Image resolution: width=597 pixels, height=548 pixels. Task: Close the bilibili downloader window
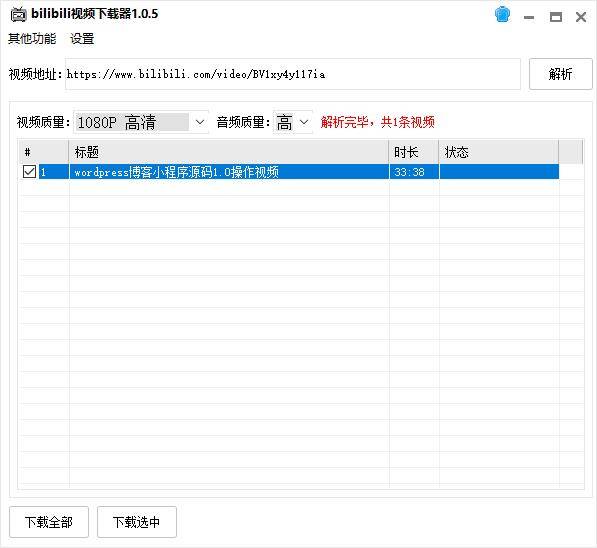coord(581,17)
